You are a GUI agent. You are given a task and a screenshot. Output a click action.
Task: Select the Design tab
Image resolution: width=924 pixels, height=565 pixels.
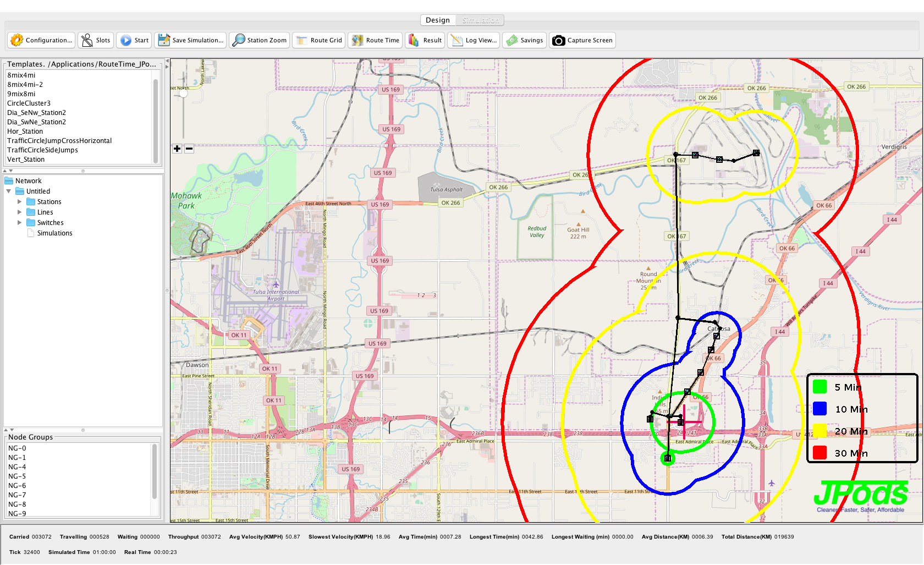point(438,20)
